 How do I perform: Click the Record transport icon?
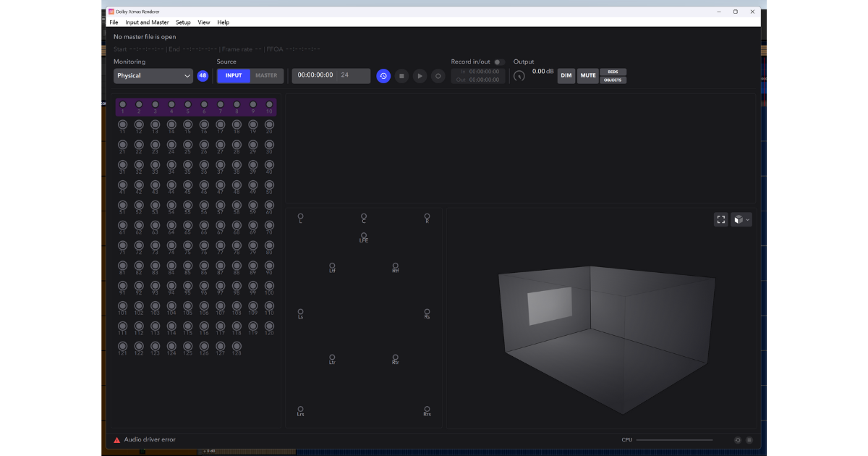tap(438, 76)
